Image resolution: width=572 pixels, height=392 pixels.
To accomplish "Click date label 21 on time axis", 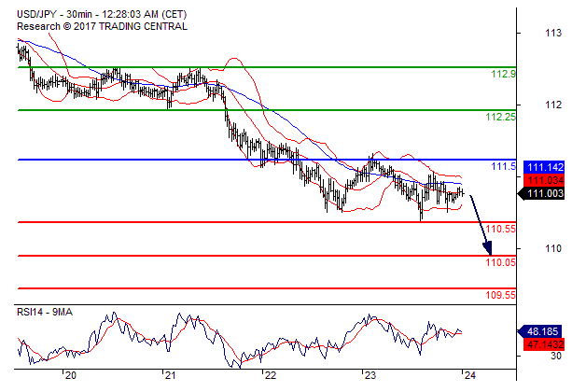I will (x=170, y=375).
